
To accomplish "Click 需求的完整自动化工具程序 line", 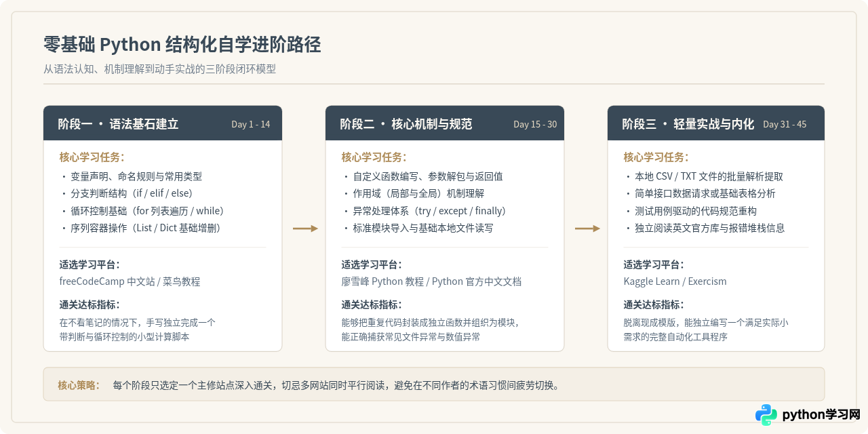I will pyautogui.click(x=675, y=336).
